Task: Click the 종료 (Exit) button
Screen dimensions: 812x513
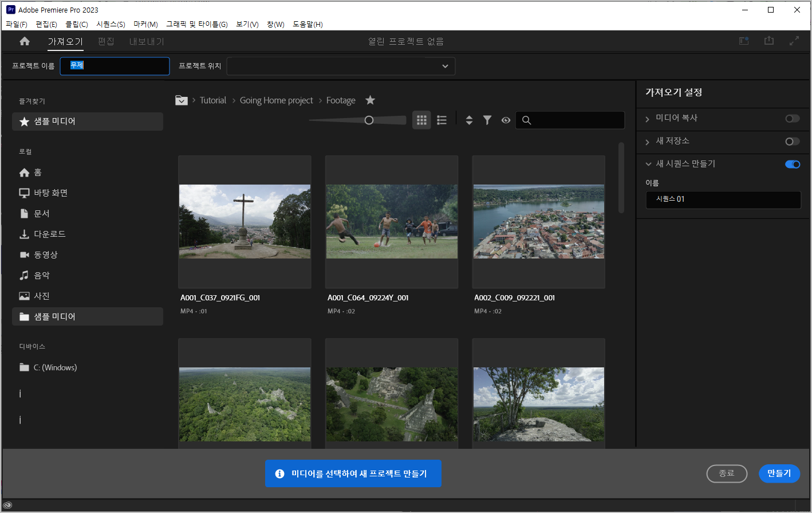Action: click(x=727, y=473)
